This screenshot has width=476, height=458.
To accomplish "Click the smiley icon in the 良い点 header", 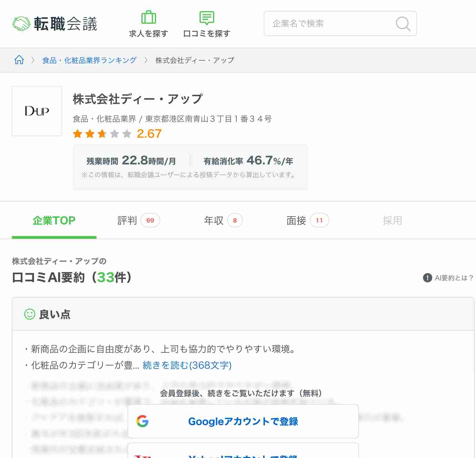I will click(x=29, y=314).
